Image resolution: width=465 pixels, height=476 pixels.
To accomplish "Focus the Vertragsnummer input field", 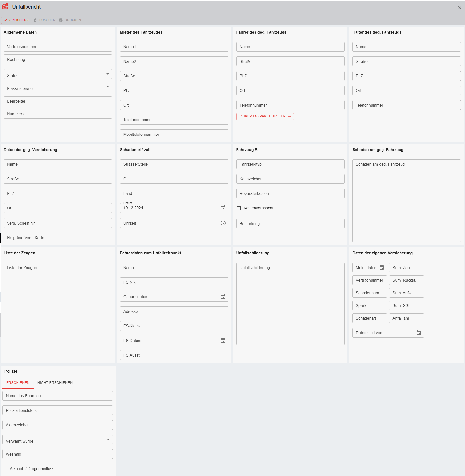I will pos(58,47).
